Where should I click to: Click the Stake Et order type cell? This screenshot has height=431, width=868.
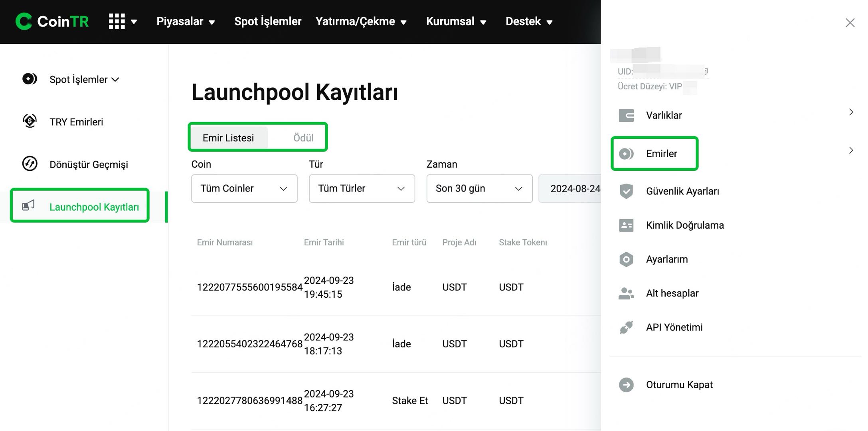(x=410, y=401)
